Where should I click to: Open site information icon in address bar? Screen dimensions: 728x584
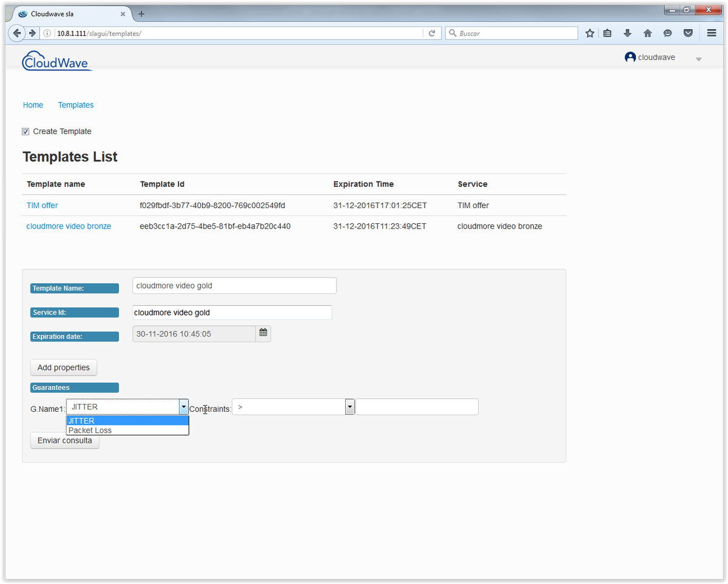pos(47,33)
